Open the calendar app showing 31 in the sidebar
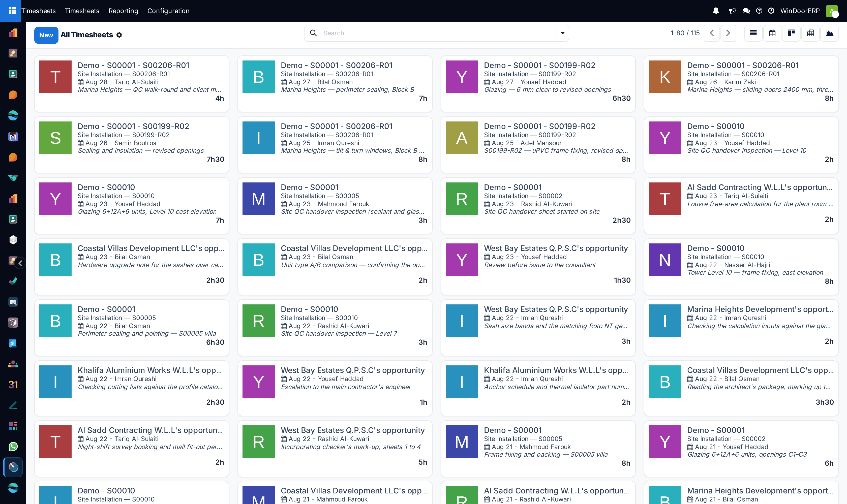 pos(13,385)
